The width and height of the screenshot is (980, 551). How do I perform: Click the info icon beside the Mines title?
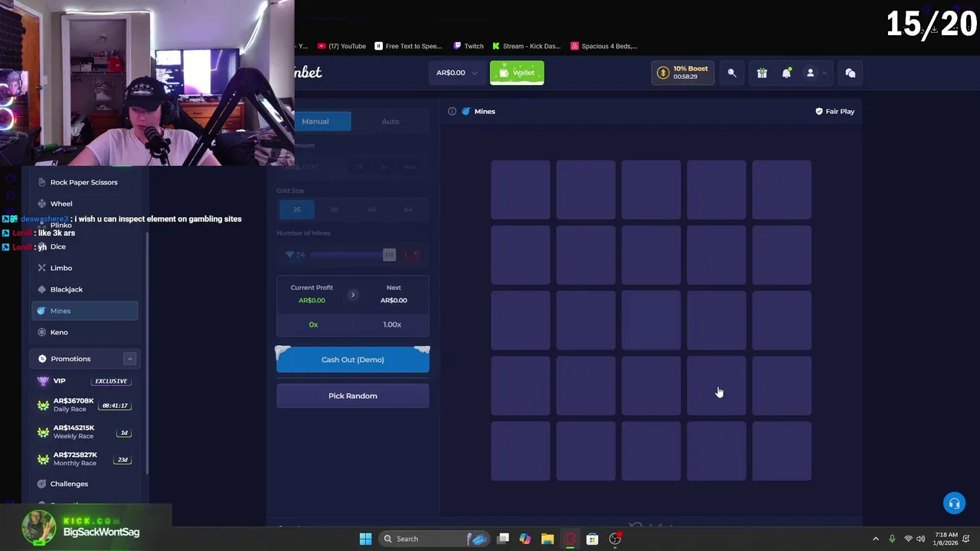(452, 111)
